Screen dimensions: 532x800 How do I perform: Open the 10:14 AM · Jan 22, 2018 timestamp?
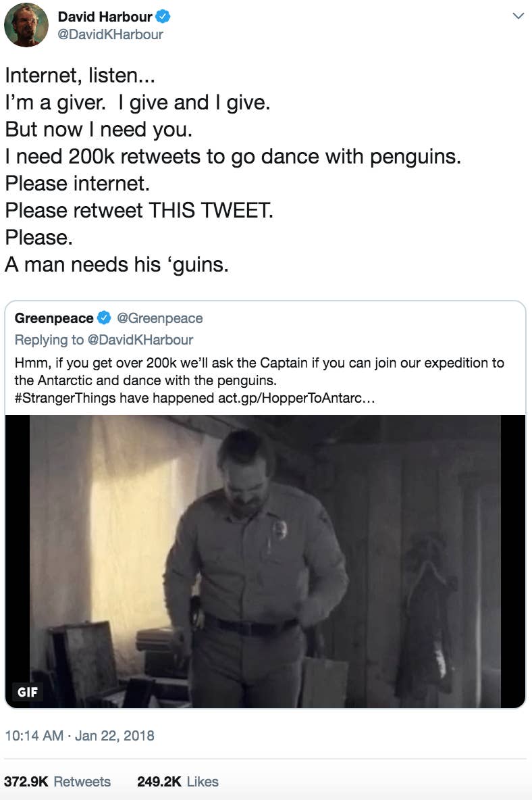[80, 735]
